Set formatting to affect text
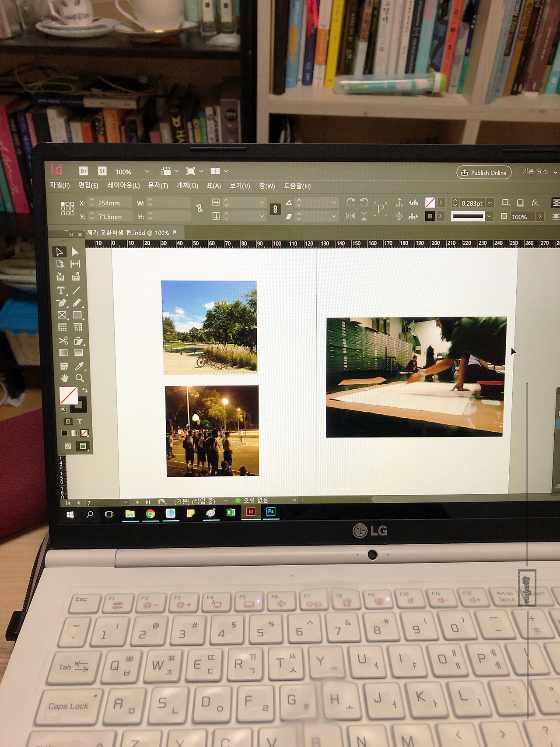 (x=80, y=421)
